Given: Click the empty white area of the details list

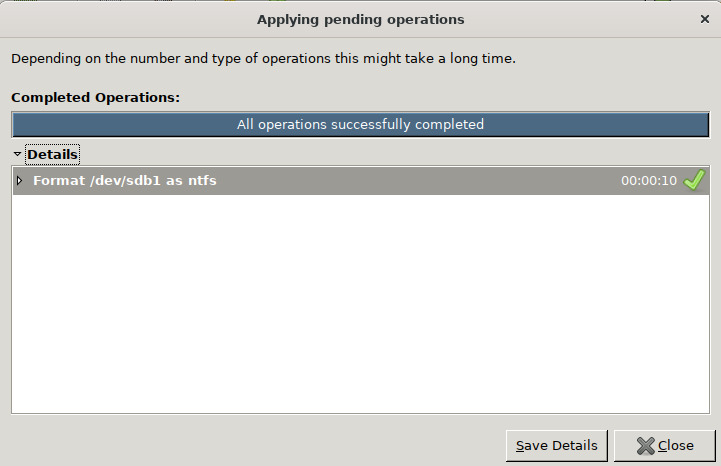Looking at the screenshot, I should (x=360, y=300).
